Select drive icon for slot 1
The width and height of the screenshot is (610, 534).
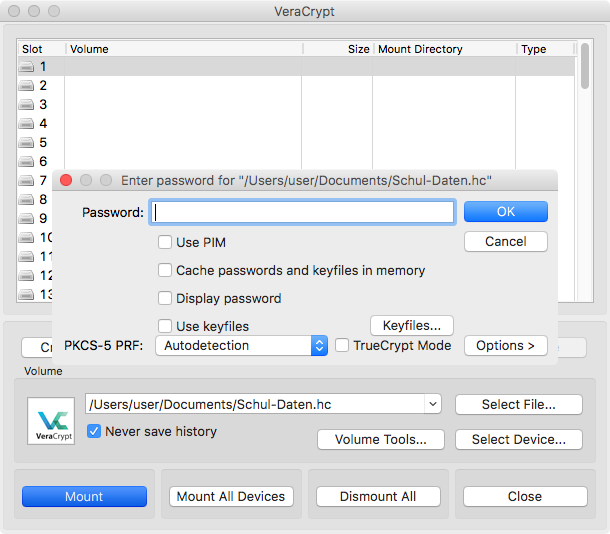pos(26,67)
